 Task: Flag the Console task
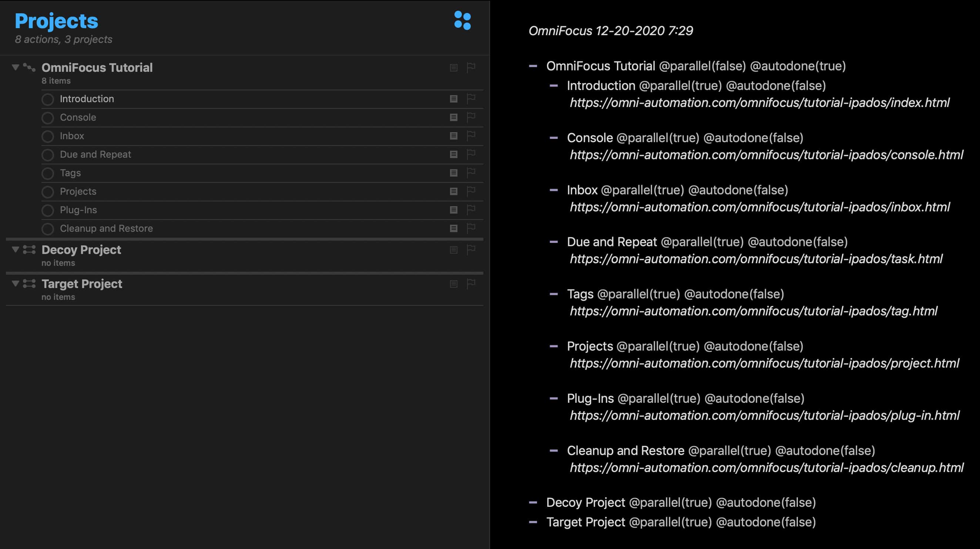(471, 117)
